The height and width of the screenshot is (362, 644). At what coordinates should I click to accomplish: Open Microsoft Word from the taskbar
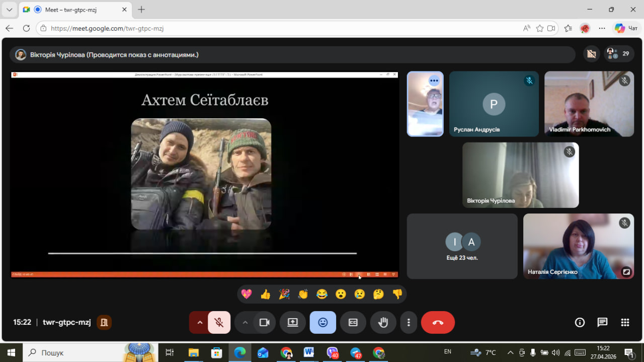pyautogui.click(x=308, y=352)
